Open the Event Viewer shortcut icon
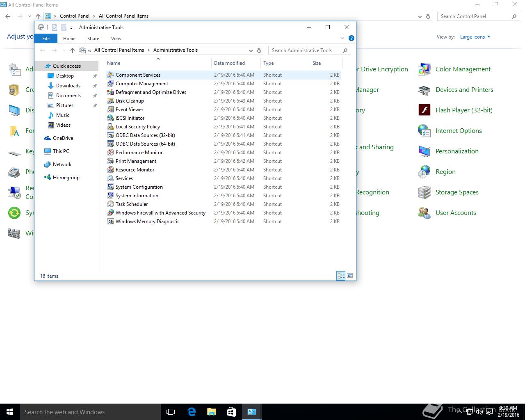Screen dimensions: 525x420 pos(110,110)
